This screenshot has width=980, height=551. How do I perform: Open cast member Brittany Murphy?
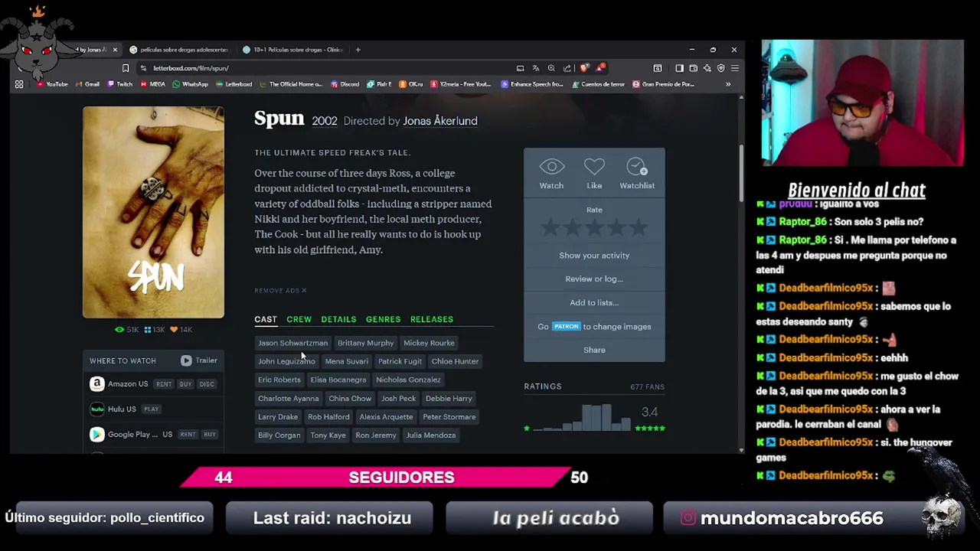click(365, 343)
